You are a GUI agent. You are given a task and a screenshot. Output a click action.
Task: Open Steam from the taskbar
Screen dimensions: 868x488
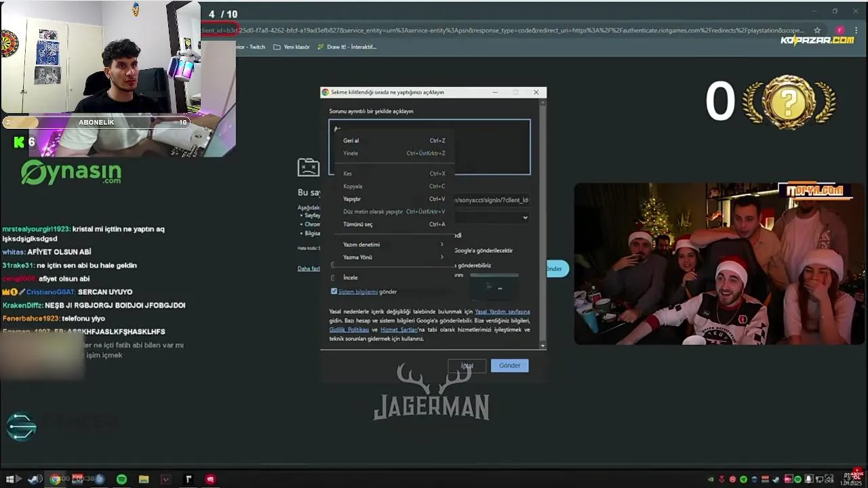point(33,479)
